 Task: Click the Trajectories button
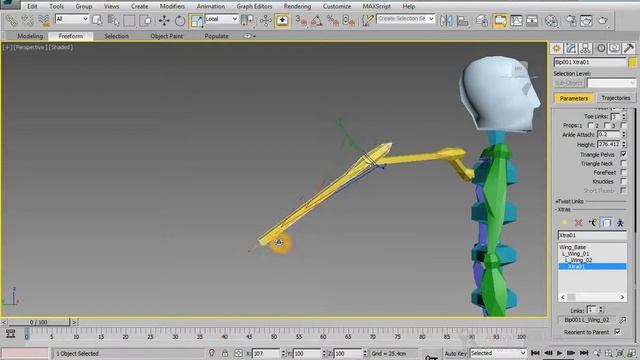click(x=616, y=98)
